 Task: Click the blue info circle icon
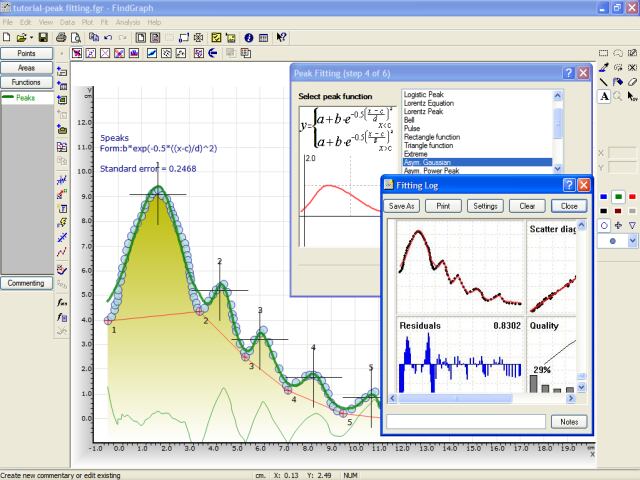[x=249, y=38]
